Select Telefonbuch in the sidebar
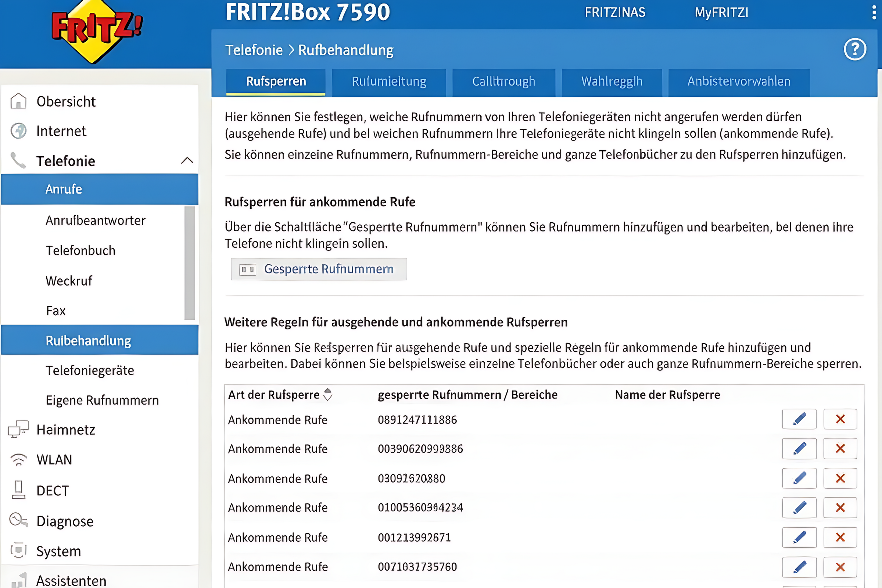This screenshot has height=588, width=882. pyautogui.click(x=80, y=251)
